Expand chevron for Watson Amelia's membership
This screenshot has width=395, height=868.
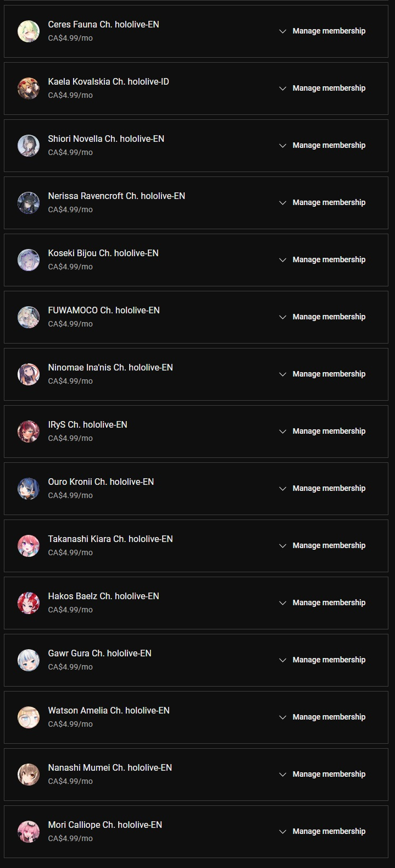pos(283,717)
